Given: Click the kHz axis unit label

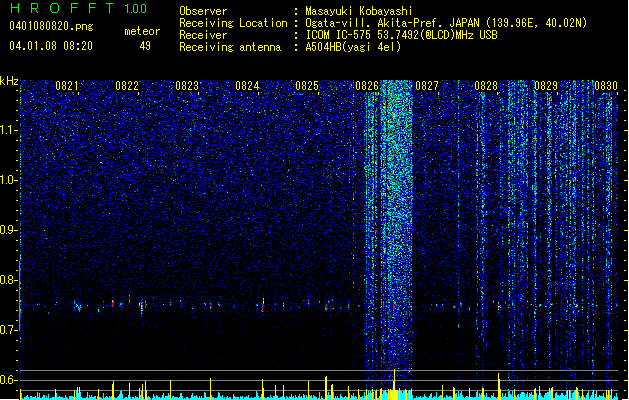Looking at the screenshot, I should pos(9,81).
